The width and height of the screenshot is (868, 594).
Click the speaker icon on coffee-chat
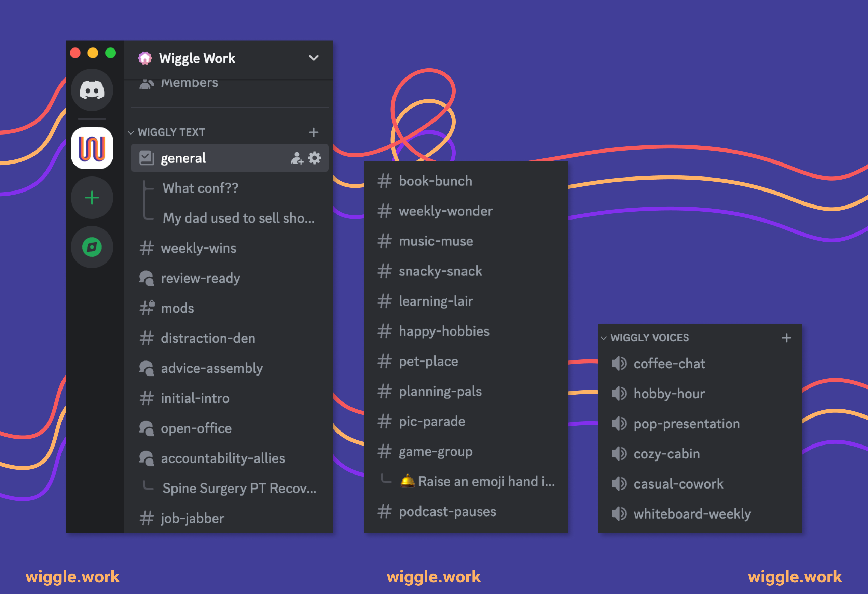(x=619, y=364)
